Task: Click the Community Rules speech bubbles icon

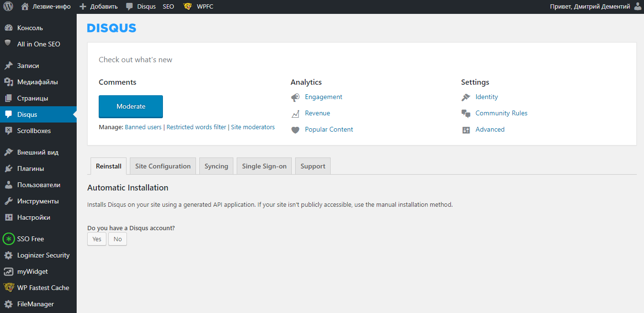Action: 466,113
